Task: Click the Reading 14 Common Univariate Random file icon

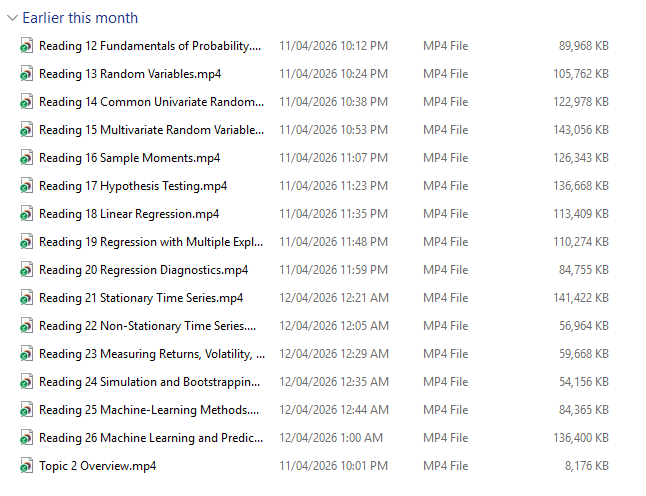Action: pyautogui.click(x=27, y=102)
